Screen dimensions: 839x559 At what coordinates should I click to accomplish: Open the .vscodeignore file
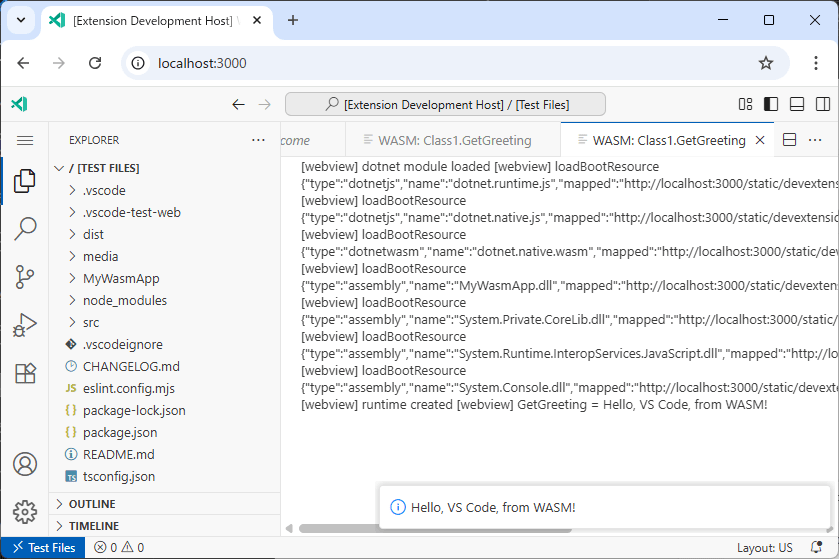(165, 344)
